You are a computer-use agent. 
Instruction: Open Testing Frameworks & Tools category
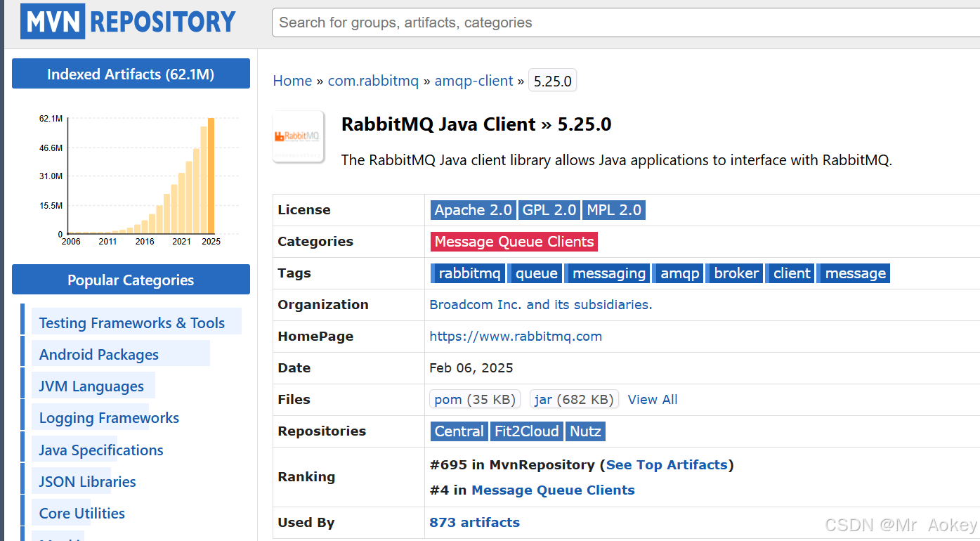click(x=132, y=323)
